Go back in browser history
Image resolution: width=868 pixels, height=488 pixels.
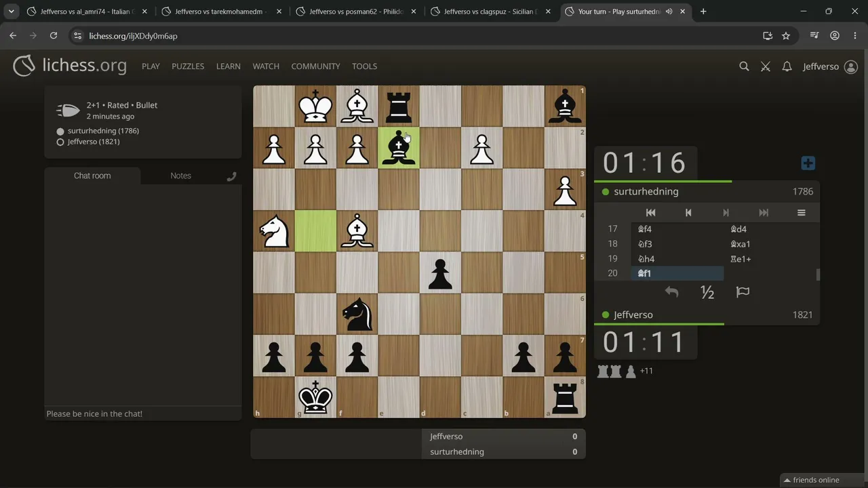[x=13, y=36]
